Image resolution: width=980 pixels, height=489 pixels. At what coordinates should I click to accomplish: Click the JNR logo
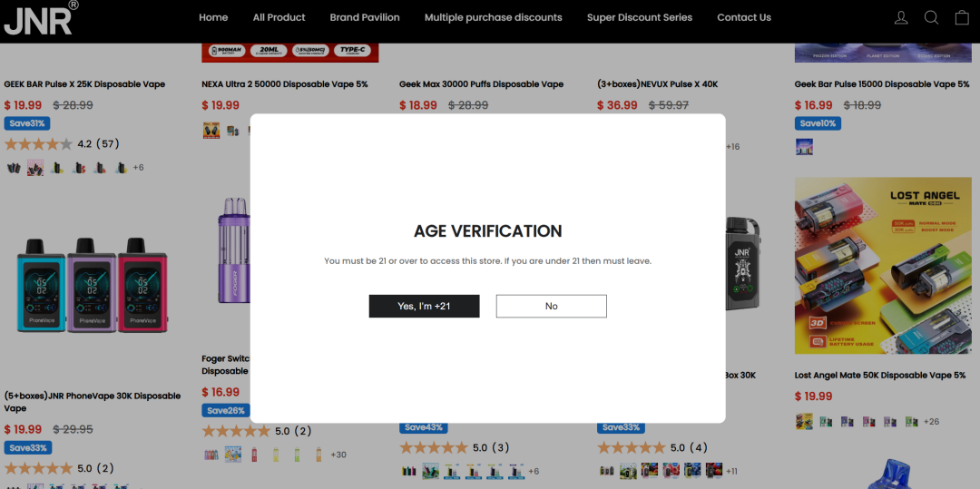coord(41,17)
